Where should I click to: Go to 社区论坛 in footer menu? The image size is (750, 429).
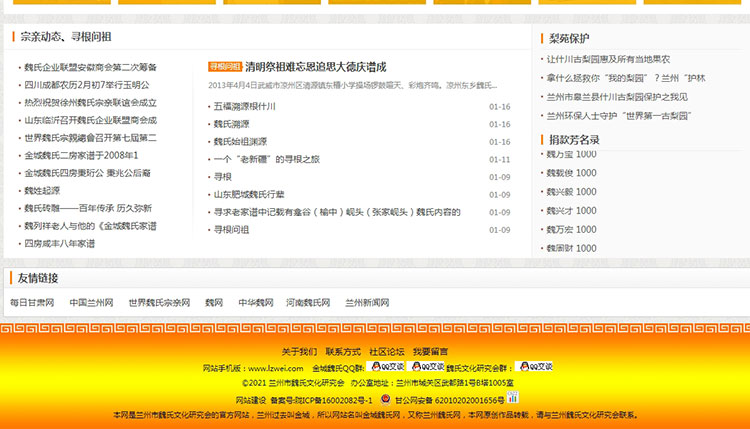(386, 352)
